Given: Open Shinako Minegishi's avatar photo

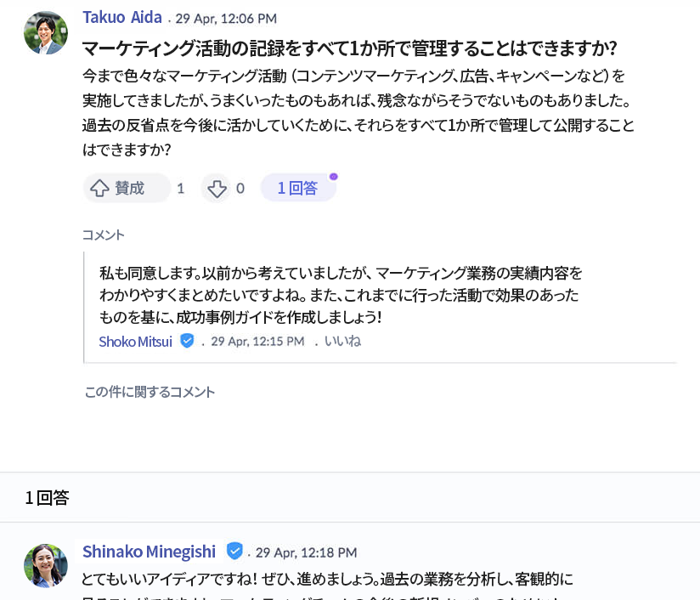Looking at the screenshot, I should pyautogui.click(x=46, y=565).
